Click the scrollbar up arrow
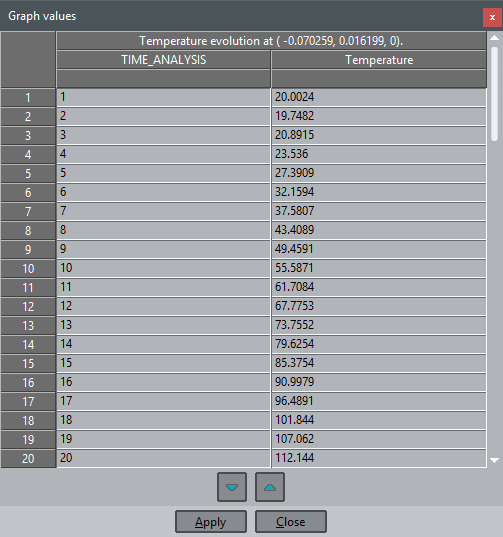Screen dimensions: 503x537 pyautogui.click(x=494, y=37)
